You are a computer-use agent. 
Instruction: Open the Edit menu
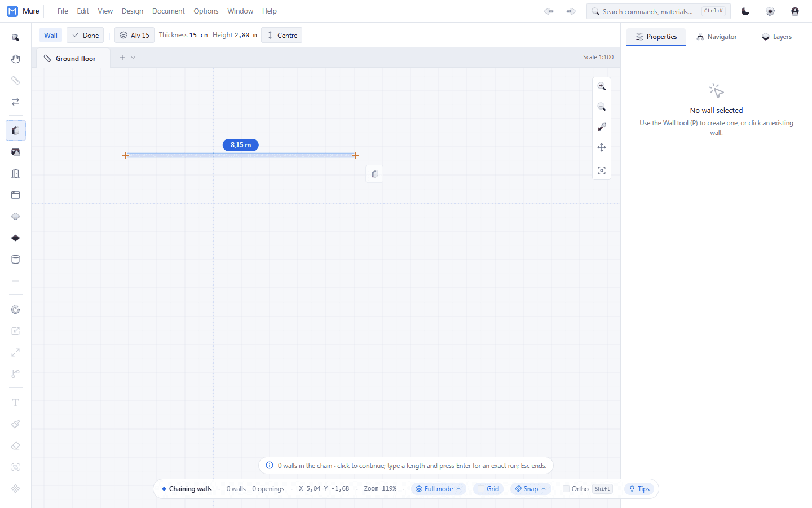coord(83,11)
